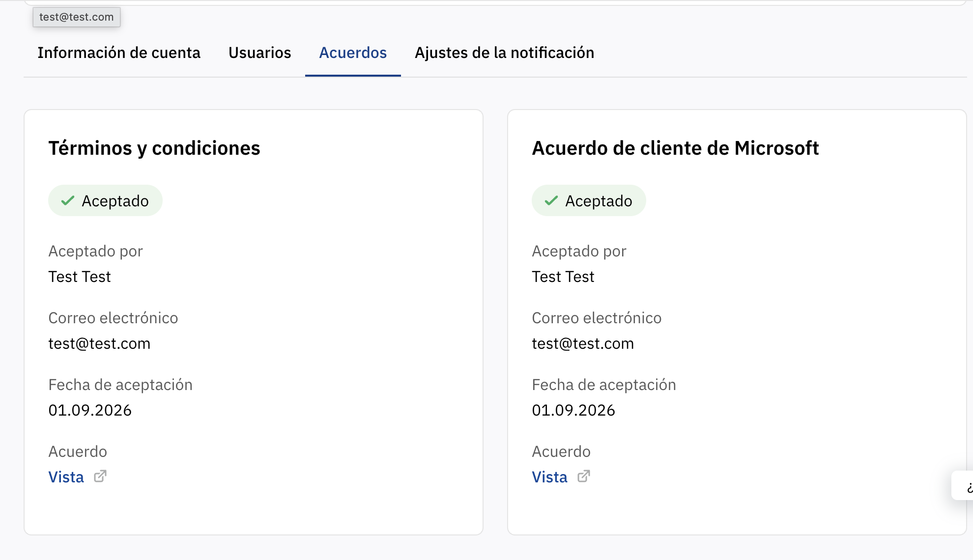Viewport: 973px width, 560px height.
Task: Switch to the Usuarios tab
Action: (x=260, y=53)
